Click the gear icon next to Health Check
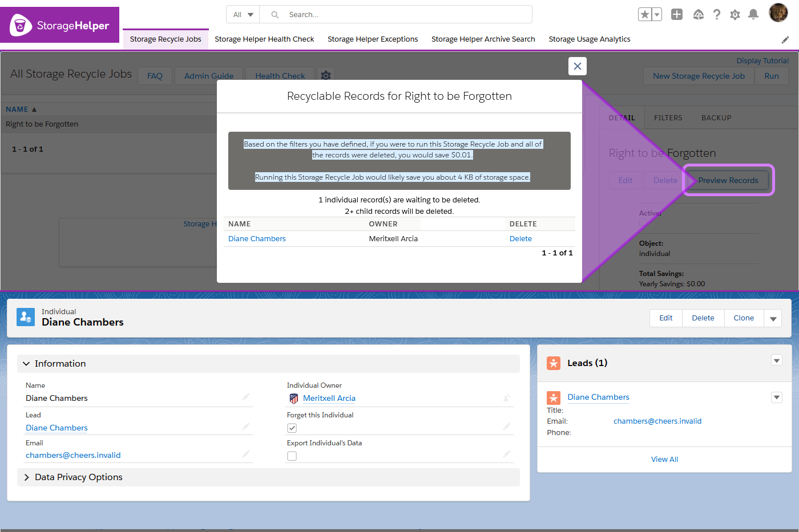This screenshot has width=799, height=532. coord(326,75)
